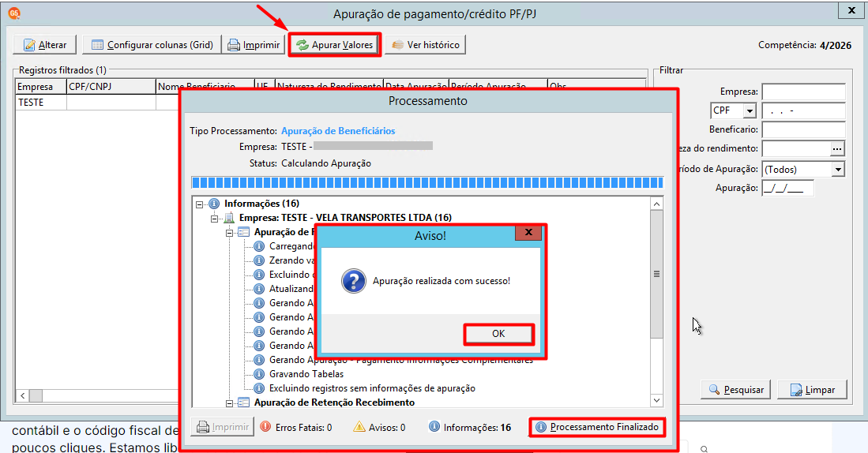868x453 pixels.
Task: Open Período de Apuração (Todos) dropdown
Action: 838,169
